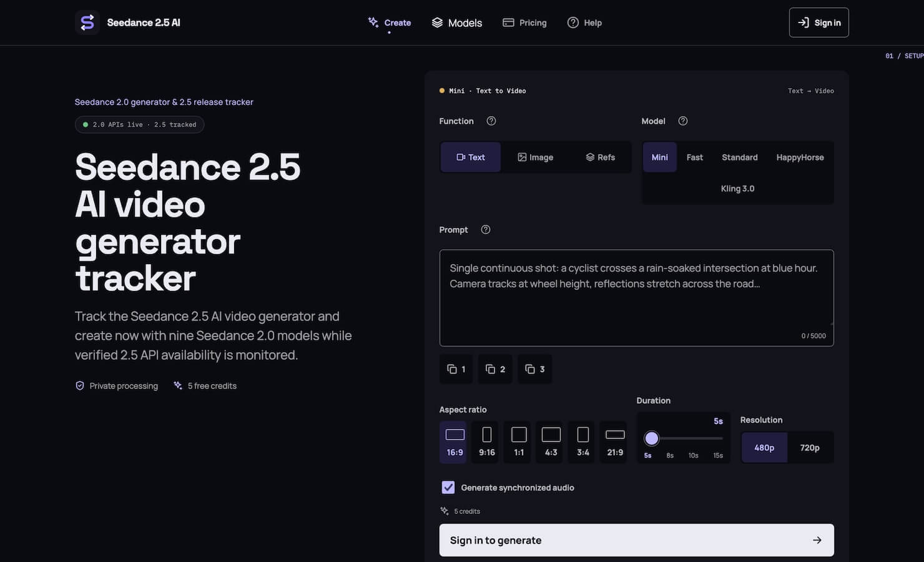The image size is (924, 562).
Task: Choose the HappyHorse model
Action: 800,157
